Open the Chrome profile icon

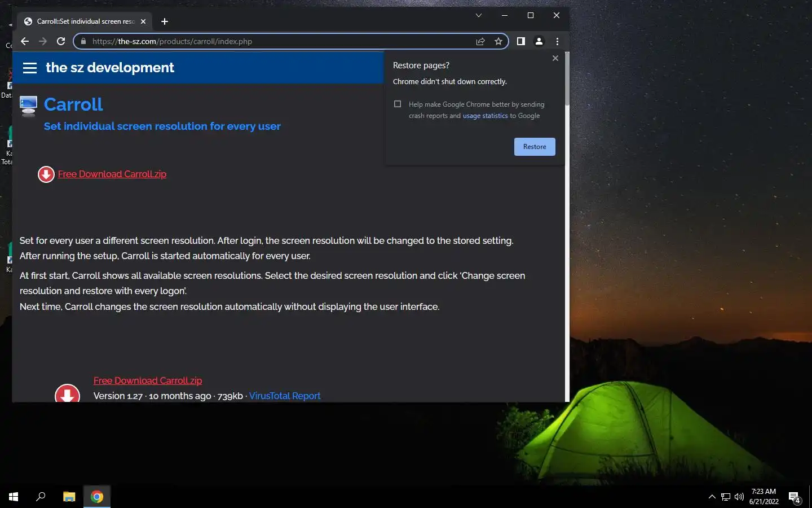pos(539,41)
